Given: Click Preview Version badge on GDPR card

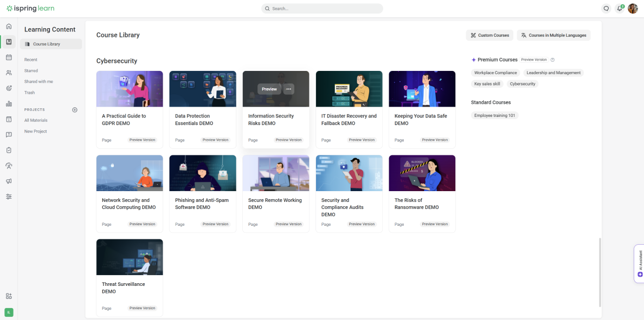Looking at the screenshot, I should coord(143,140).
